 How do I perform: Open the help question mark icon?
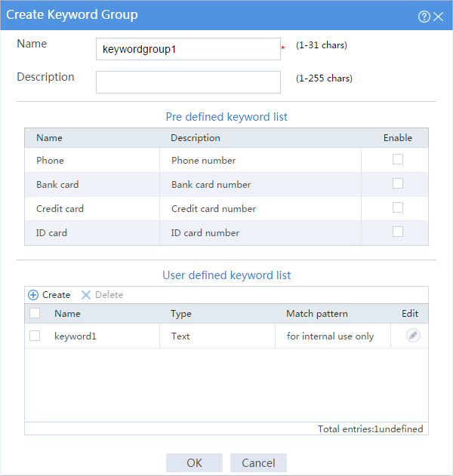pyautogui.click(x=424, y=17)
